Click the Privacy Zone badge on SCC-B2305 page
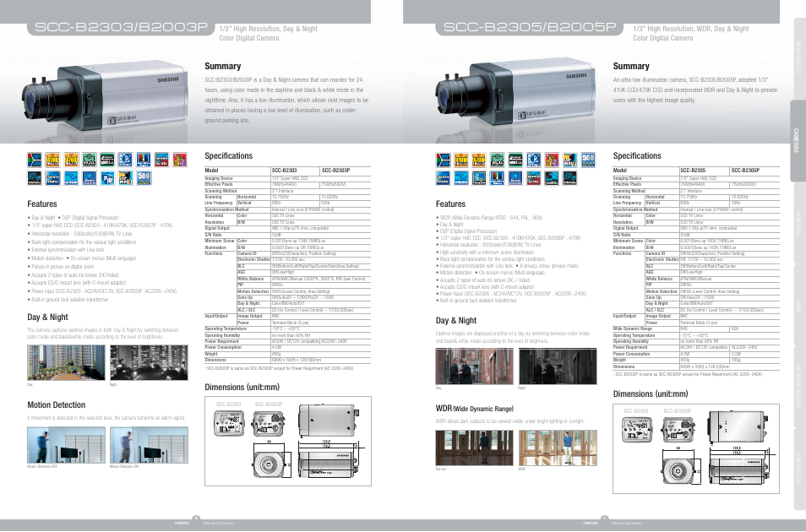Image resolution: width=806 pixels, height=532 pixels. click(x=479, y=178)
